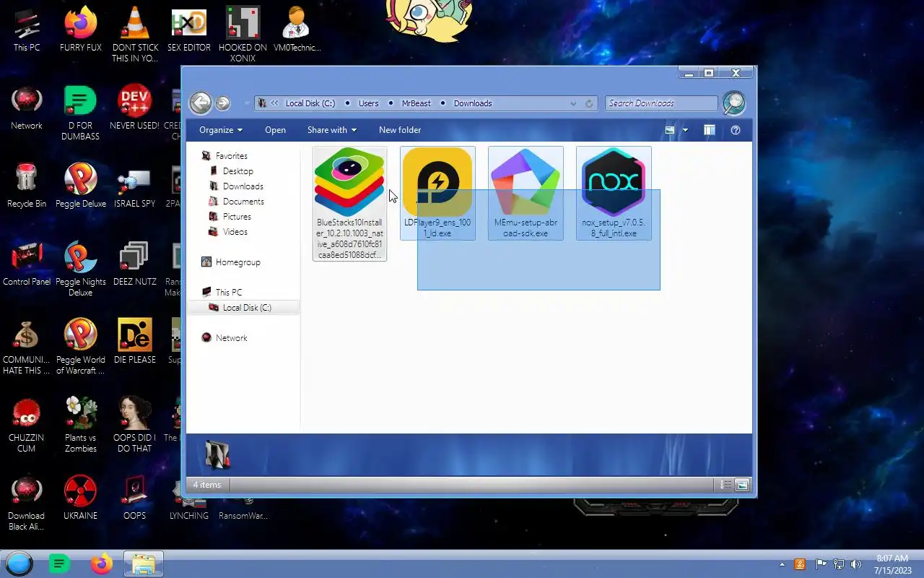Select the nox_setup_v7.0.5.8 installer file
The height and width of the screenshot is (578, 924).
point(614,193)
